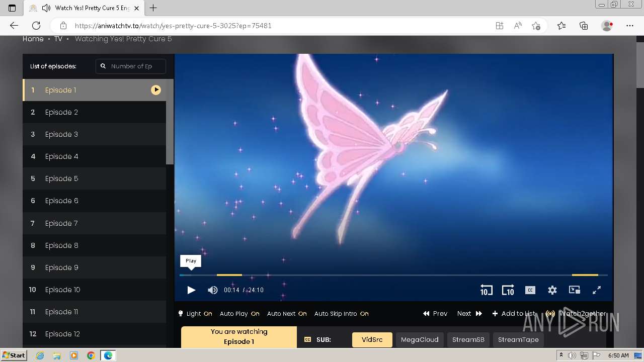644x362 pixels.
Task: Open Read aloud in address bar
Action: (518, 26)
